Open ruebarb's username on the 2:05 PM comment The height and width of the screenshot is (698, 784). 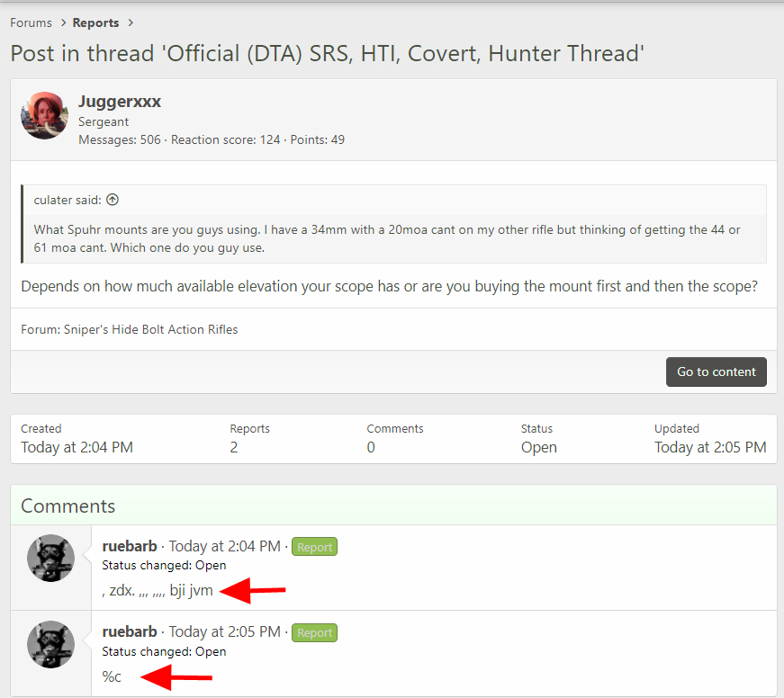click(x=131, y=632)
